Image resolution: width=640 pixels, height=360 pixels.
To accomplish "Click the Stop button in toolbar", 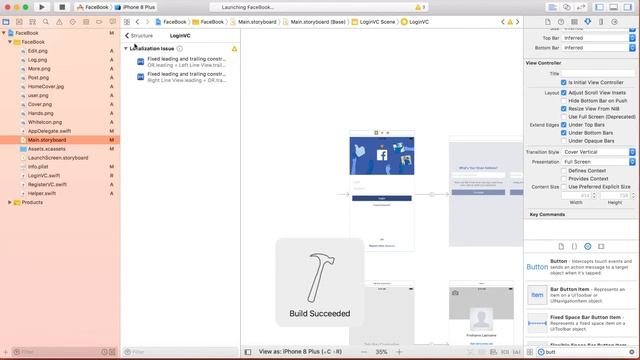I will [x=62, y=7].
